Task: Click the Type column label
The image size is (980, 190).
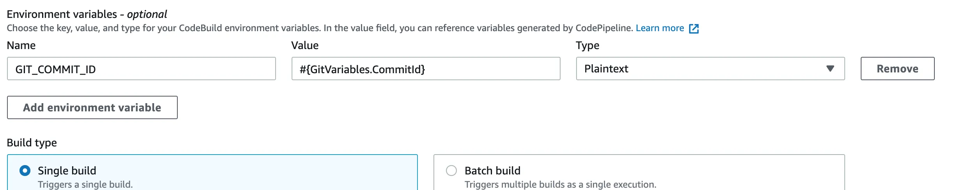Action: [x=587, y=46]
